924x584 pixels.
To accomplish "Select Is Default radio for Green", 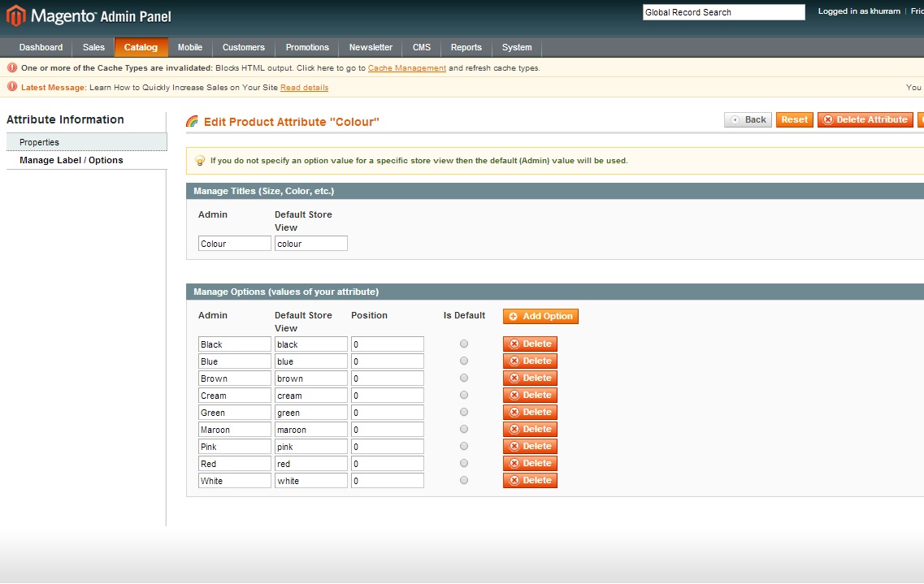I will pyautogui.click(x=464, y=412).
